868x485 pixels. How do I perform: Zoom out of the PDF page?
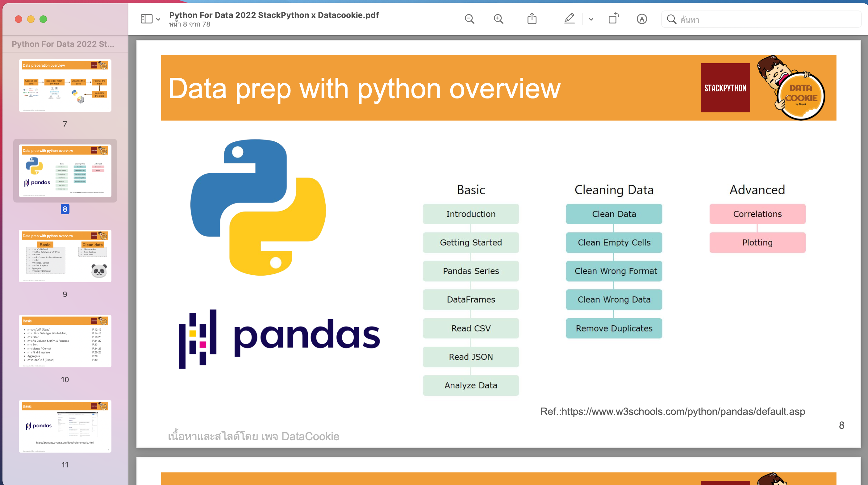(469, 19)
